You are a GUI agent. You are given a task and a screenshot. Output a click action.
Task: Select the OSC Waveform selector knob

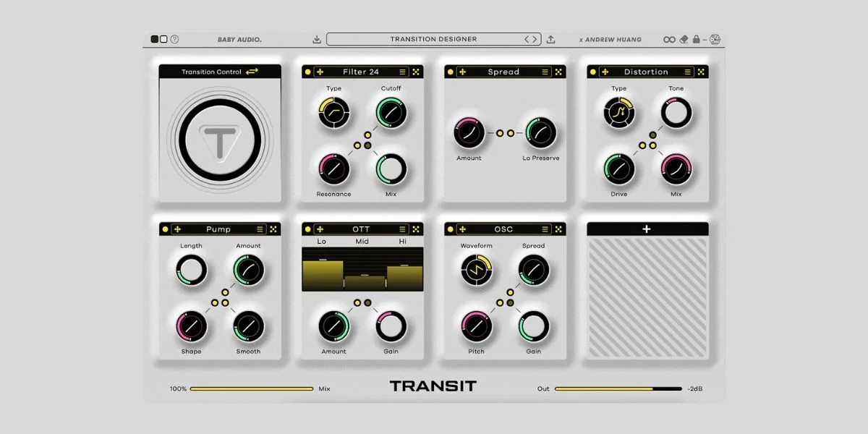pyautogui.click(x=476, y=270)
